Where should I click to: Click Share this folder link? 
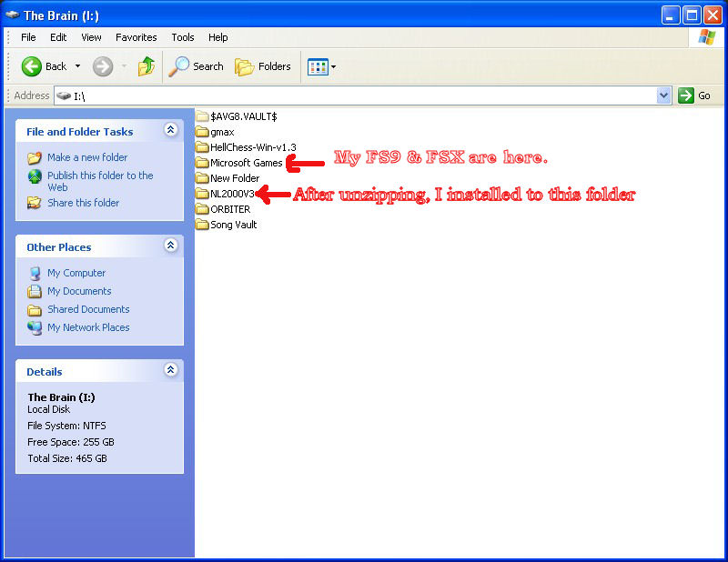click(x=83, y=203)
